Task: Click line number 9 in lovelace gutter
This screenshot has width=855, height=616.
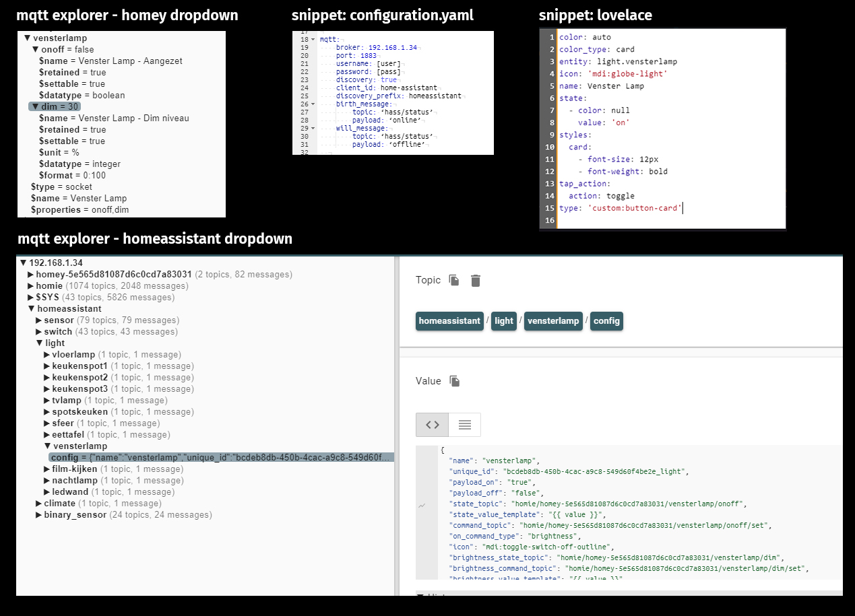Action: (551, 135)
